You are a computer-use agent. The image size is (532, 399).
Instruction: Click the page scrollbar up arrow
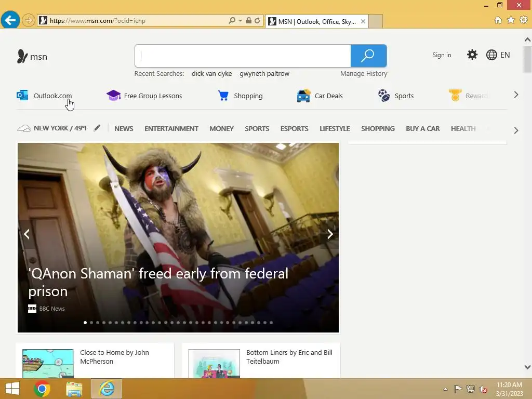coord(527,40)
